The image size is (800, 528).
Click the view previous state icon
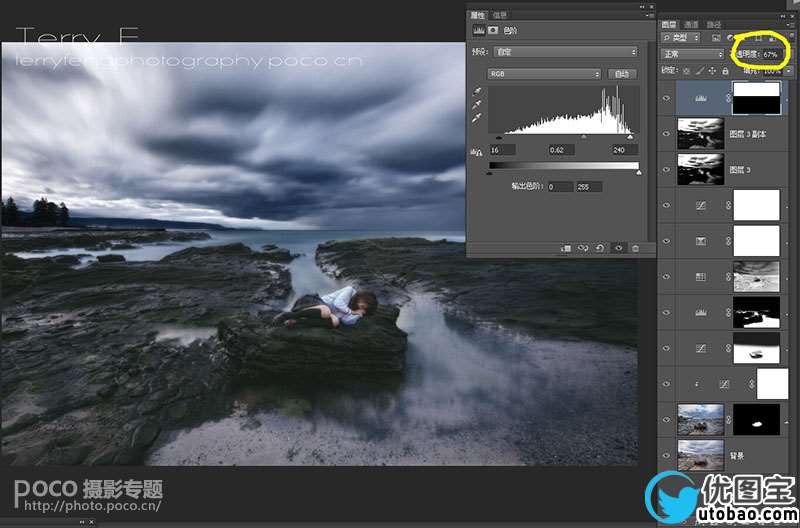click(583, 248)
